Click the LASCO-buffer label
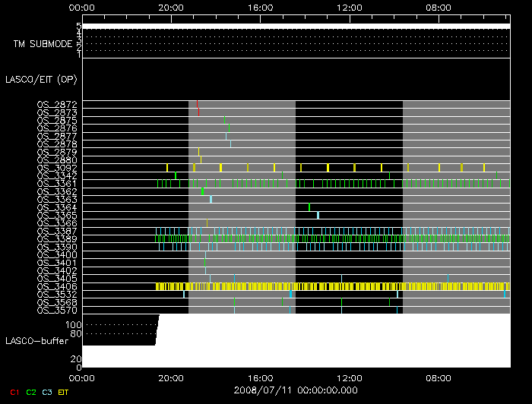Screen dimensions: 532x404 tap(35, 342)
